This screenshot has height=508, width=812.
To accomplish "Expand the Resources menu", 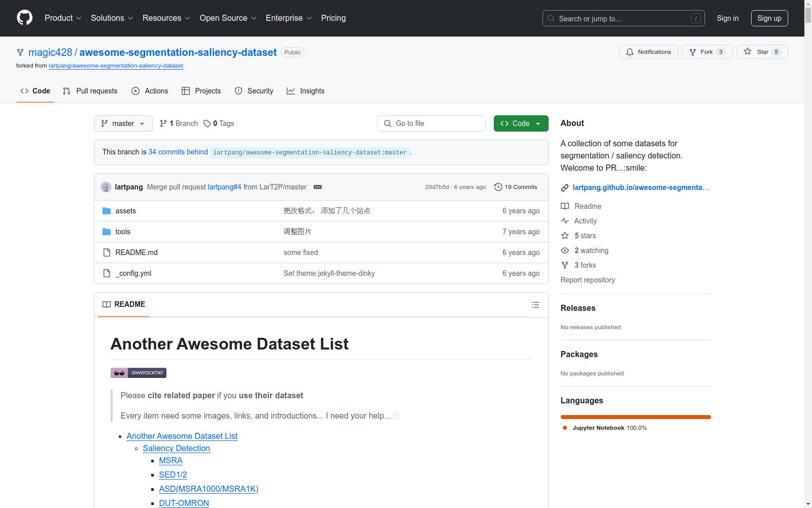I will (166, 18).
